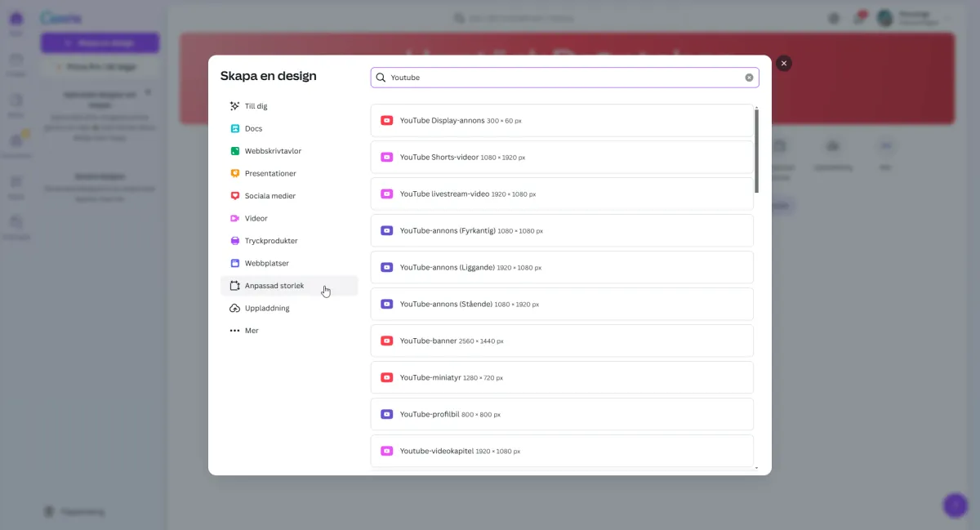Image resolution: width=980 pixels, height=530 pixels.
Task: Click the notifications bell in top bar
Action: pyautogui.click(x=860, y=17)
